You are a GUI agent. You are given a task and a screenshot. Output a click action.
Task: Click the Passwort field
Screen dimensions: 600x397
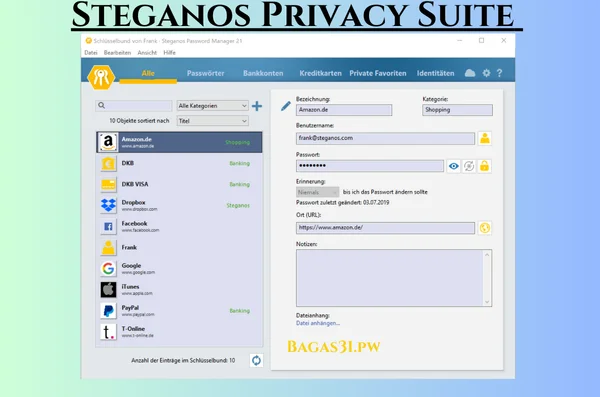tap(370, 166)
